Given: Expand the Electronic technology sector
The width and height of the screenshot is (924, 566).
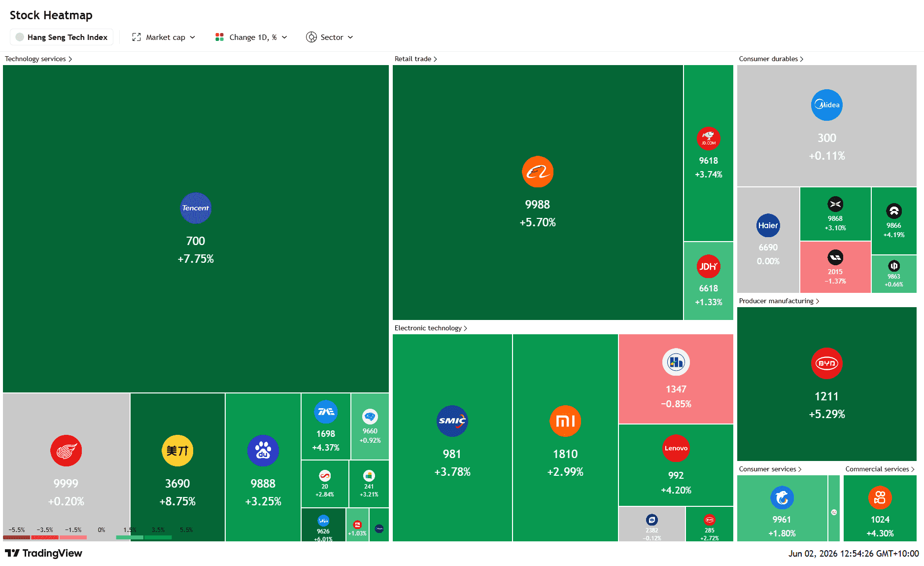Looking at the screenshot, I should point(431,328).
